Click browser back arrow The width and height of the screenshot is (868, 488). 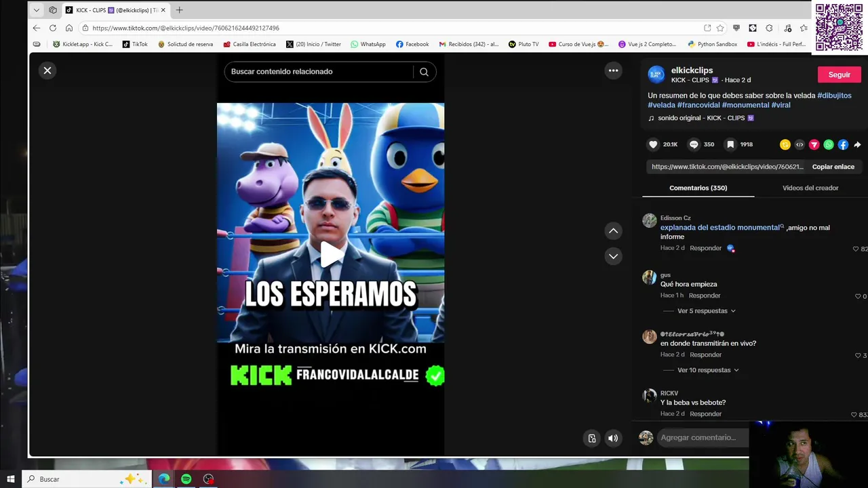(37, 28)
